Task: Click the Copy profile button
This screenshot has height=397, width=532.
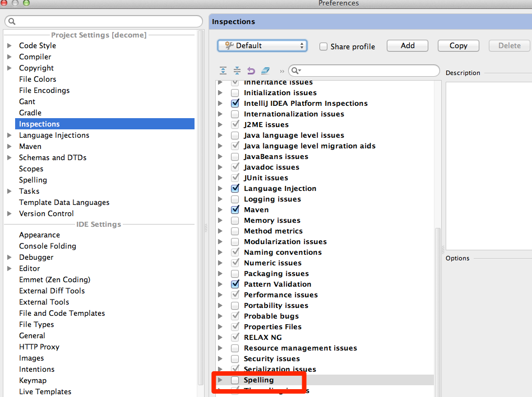Action: [x=458, y=46]
